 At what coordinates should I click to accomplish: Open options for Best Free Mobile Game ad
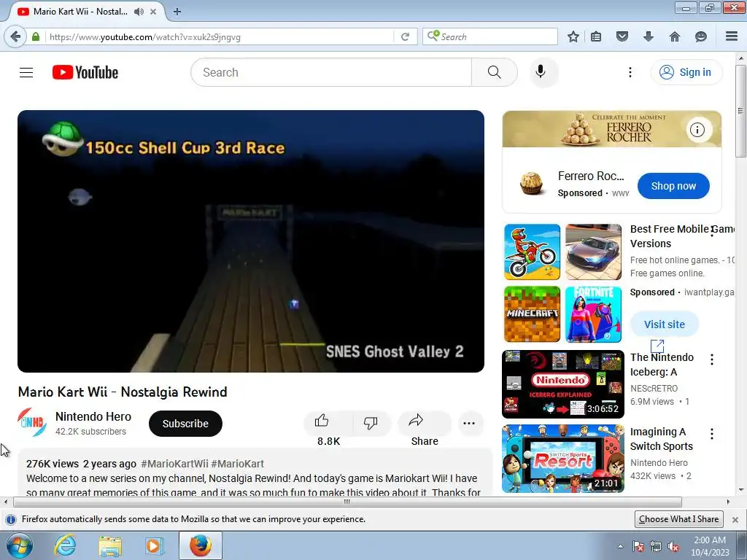pyautogui.click(x=712, y=231)
